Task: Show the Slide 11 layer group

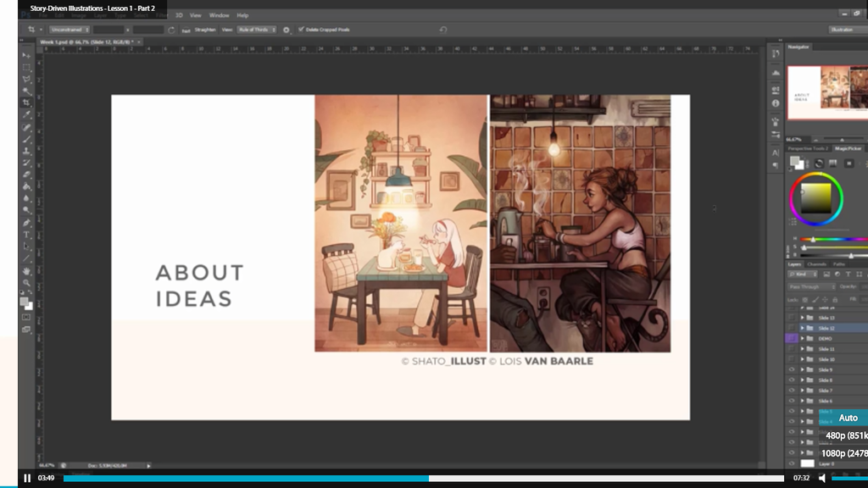Action: [x=792, y=349]
